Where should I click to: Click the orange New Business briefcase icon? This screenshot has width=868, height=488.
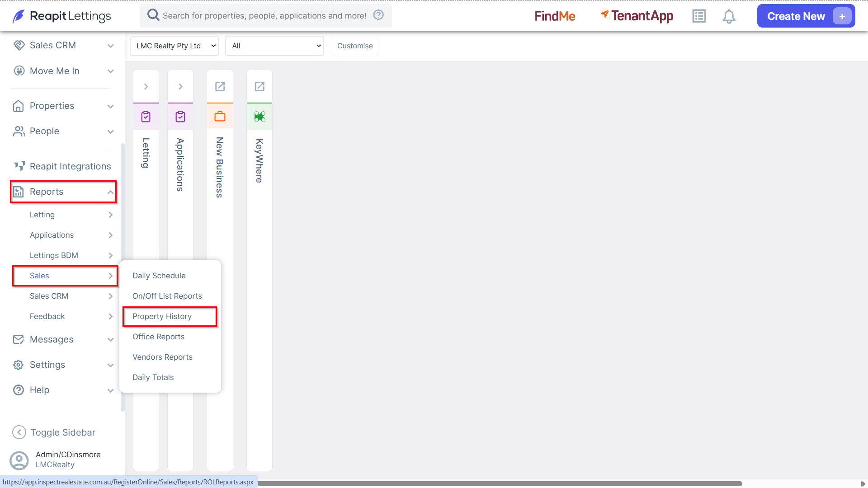(x=220, y=117)
